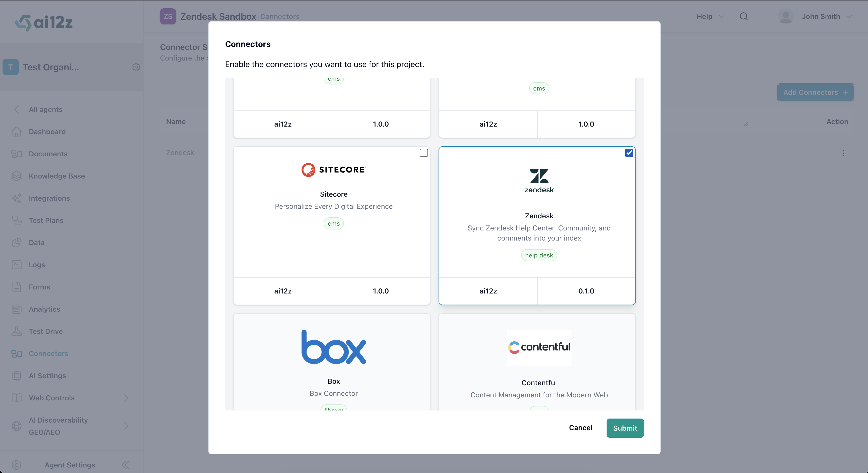
Task: Cancel the Connectors dialog
Action: tap(580, 428)
